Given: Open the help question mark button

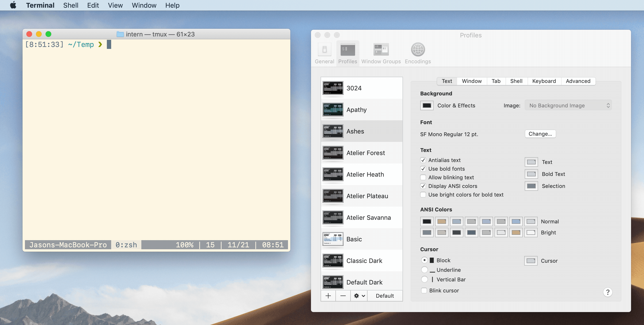Looking at the screenshot, I should tap(608, 292).
